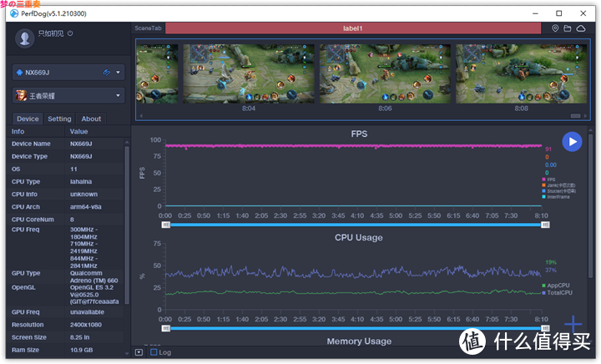601x364 pixels.
Task: Click the Info column header
Action: (x=18, y=131)
